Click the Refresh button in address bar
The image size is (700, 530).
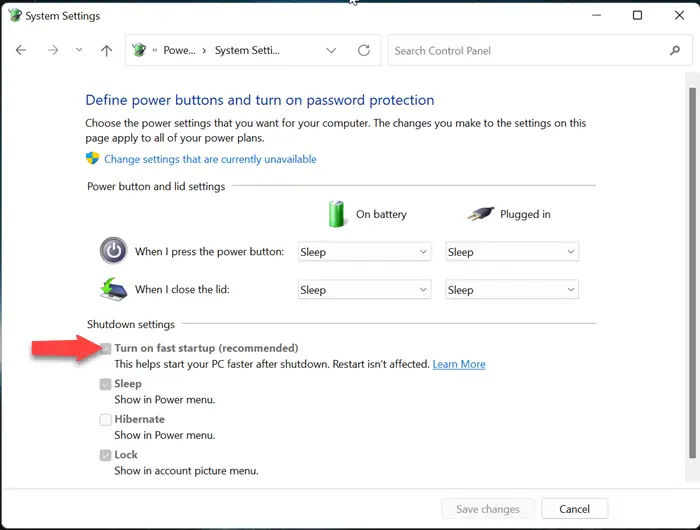pyautogui.click(x=364, y=51)
